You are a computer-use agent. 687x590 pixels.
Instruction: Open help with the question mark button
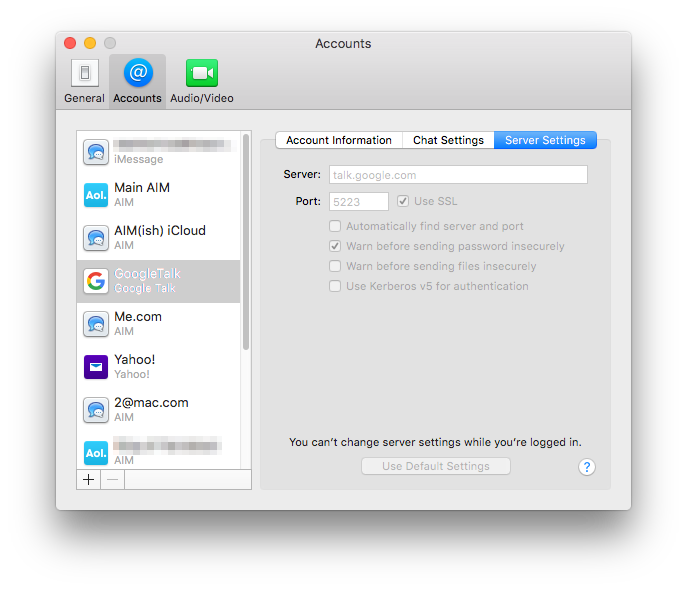[x=587, y=467]
